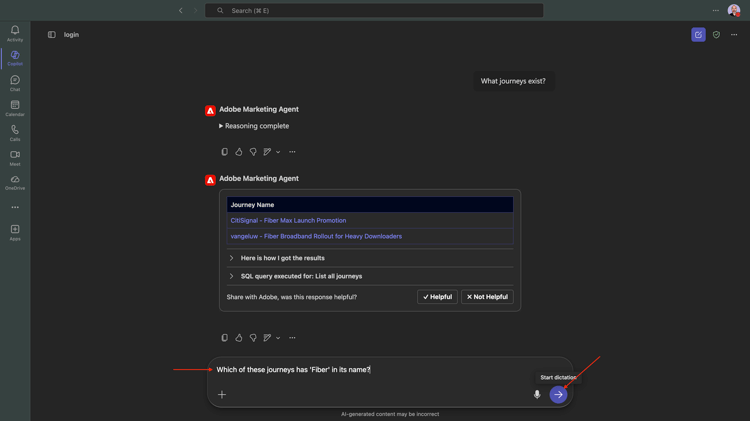Dislike the Reasoning complete message
The image size is (750, 421).
tap(253, 152)
